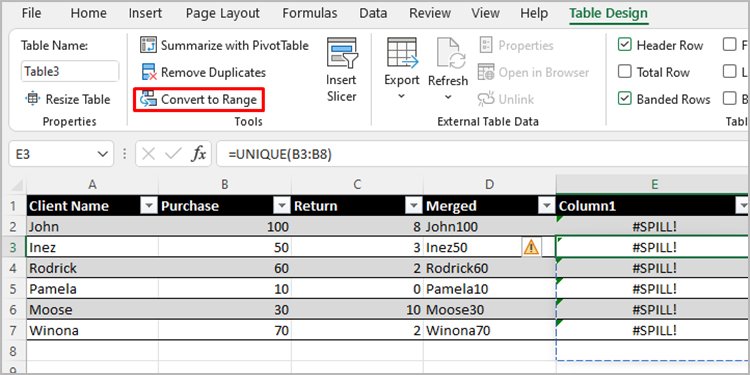Uncheck the Header Row checkbox
The height and width of the screenshot is (375, 750).
click(624, 45)
